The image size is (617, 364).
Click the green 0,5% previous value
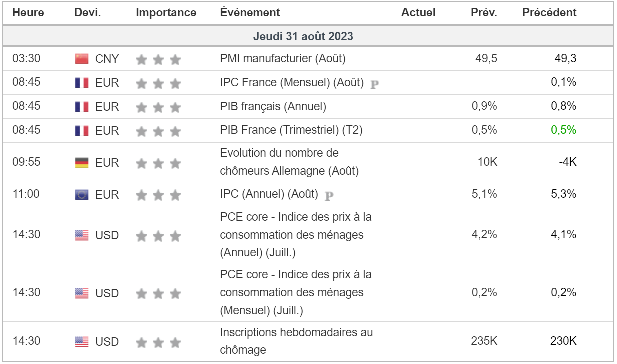(564, 130)
